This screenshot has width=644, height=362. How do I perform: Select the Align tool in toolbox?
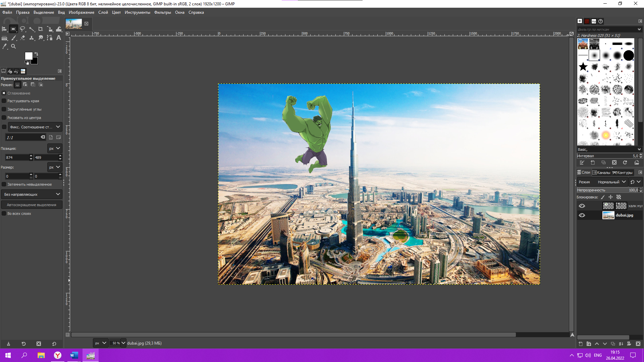(4, 29)
